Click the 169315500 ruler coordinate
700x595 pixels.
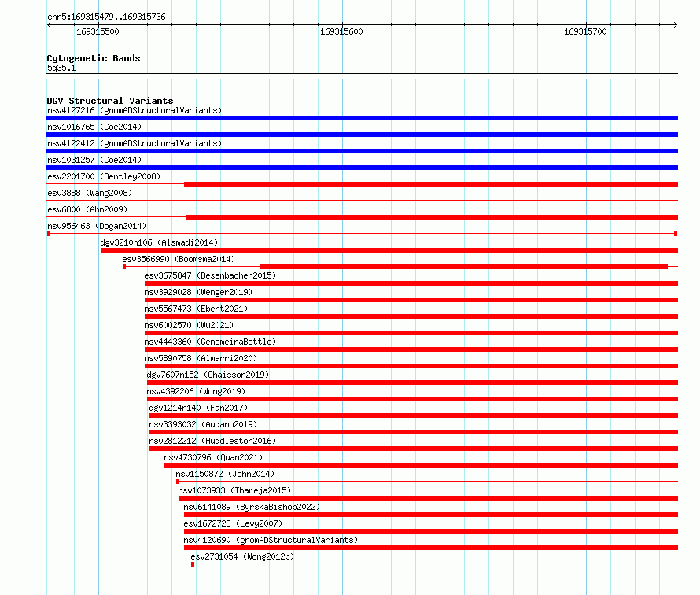point(98,31)
